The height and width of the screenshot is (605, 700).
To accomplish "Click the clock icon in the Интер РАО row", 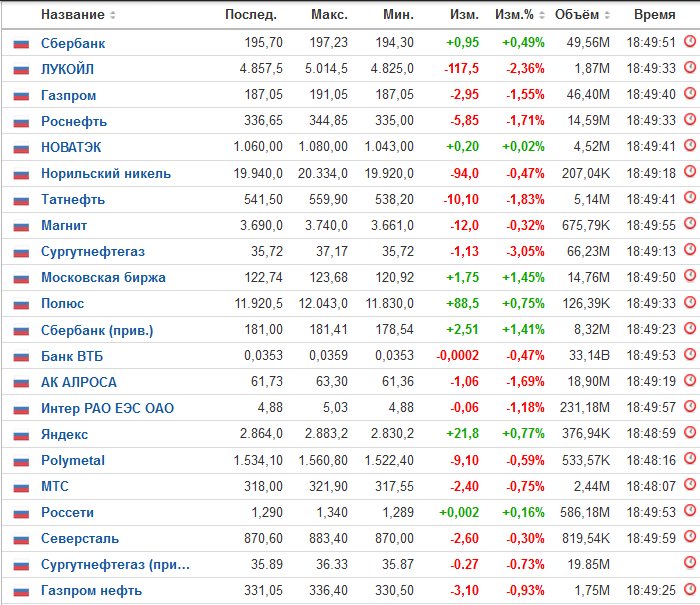I will pyautogui.click(x=690, y=406).
